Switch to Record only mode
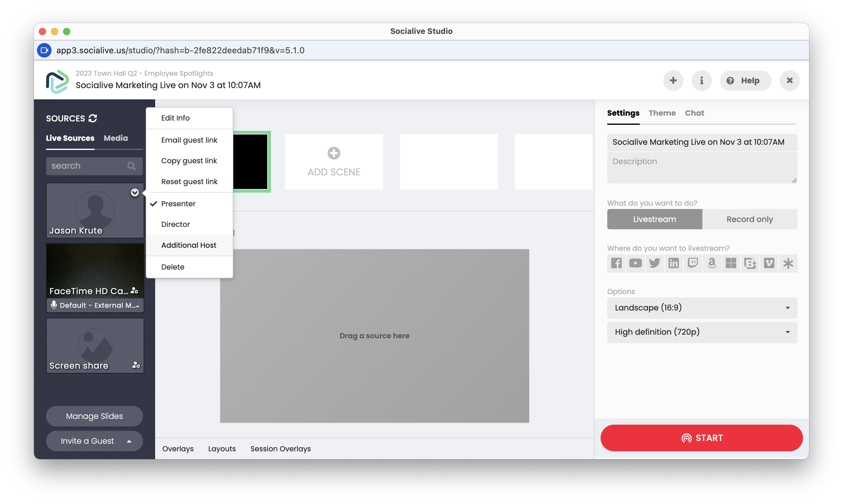The height and width of the screenshot is (504, 843). [x=749, y=219]
